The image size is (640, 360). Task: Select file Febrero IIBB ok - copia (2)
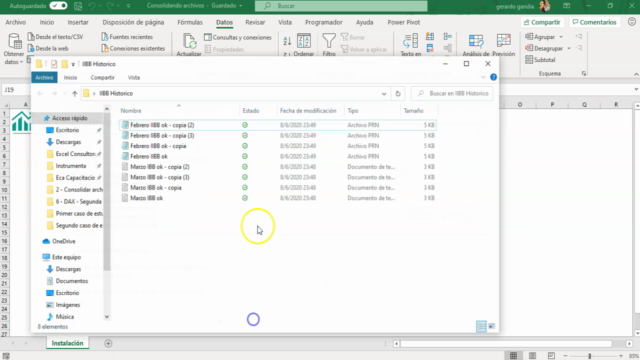[x=278, y=125]
